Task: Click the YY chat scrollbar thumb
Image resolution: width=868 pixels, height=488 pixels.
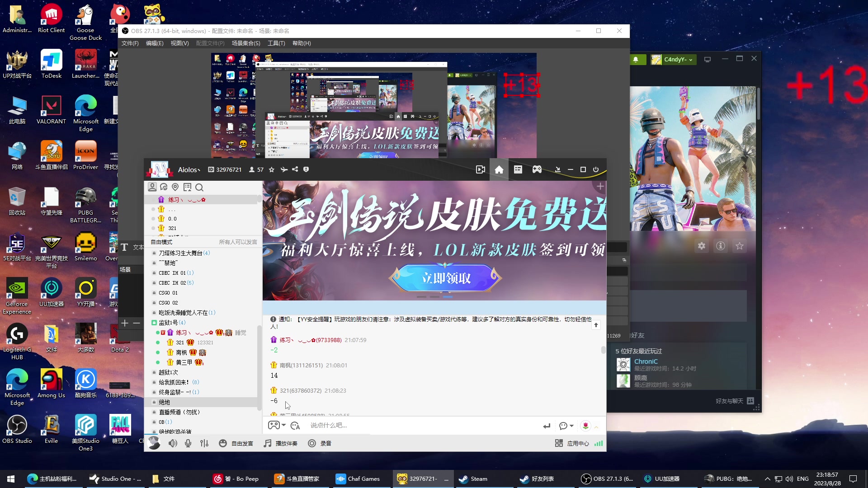Action: pyautogui.click(x=603, y=350)
